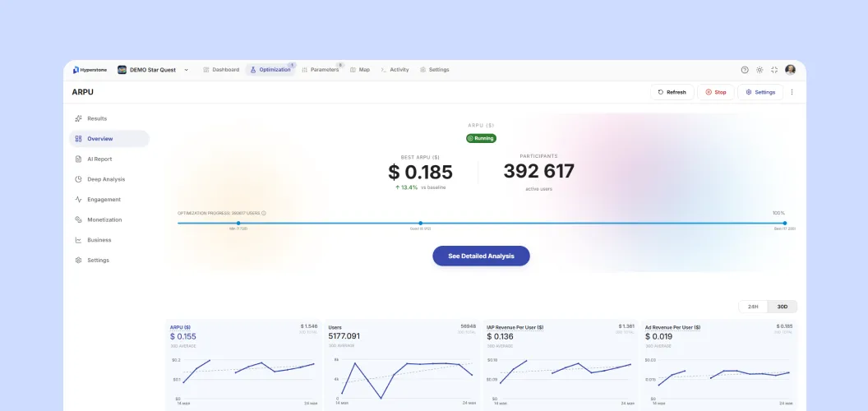The width and height of the screenshot is (868, 411).
Task: Open AI Report in the sidebar
Action: 109,159
